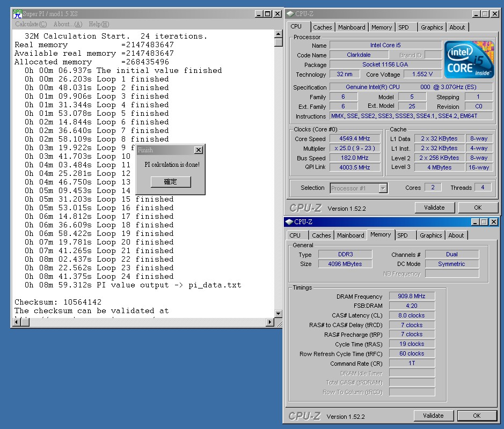Click the Instructions MMX, SSE list field
Image resolution: width=504 pixels, height=429 pixels.
click(x=412, y=116)
